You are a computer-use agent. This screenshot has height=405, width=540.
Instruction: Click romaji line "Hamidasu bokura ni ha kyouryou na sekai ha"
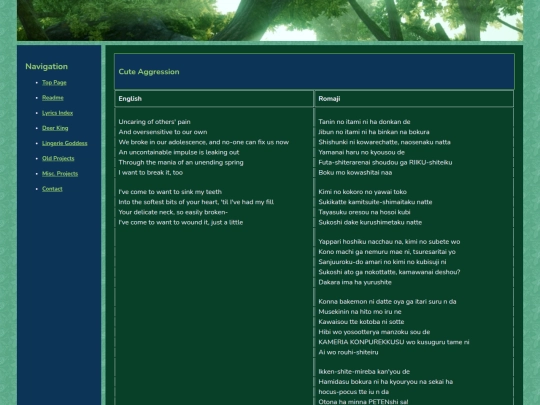point(386,382)
